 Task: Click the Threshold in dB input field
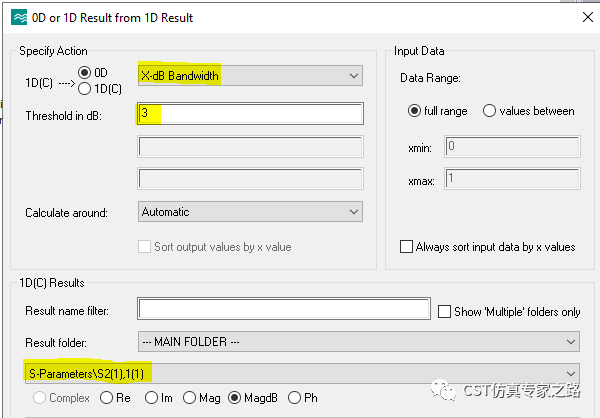pos(250,113)
